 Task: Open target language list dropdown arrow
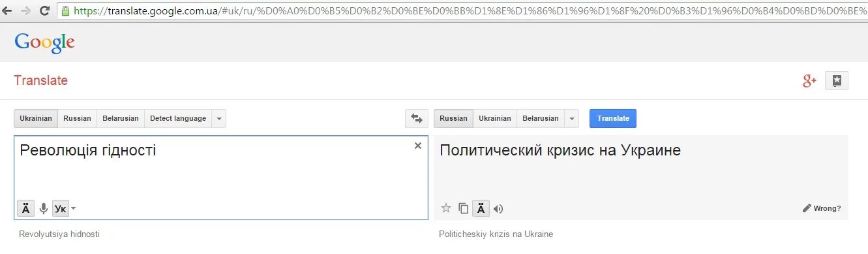(x=572, y=118)
